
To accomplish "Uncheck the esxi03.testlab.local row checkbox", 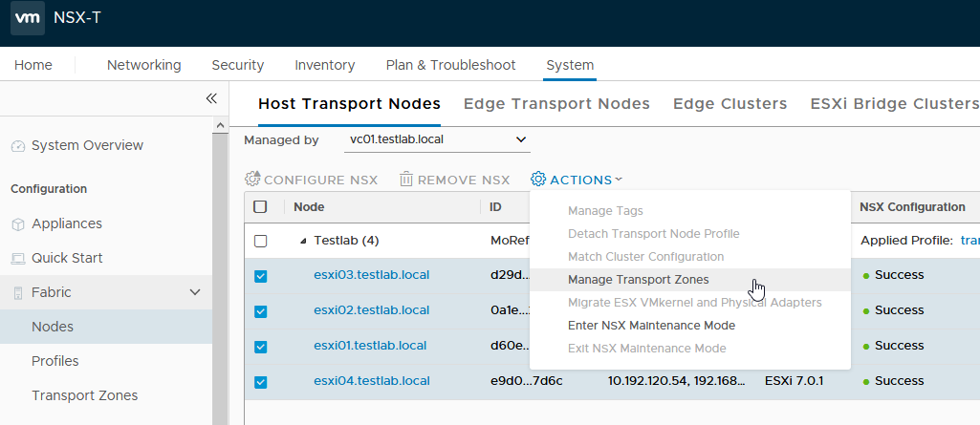I will [x=261, y=276].
